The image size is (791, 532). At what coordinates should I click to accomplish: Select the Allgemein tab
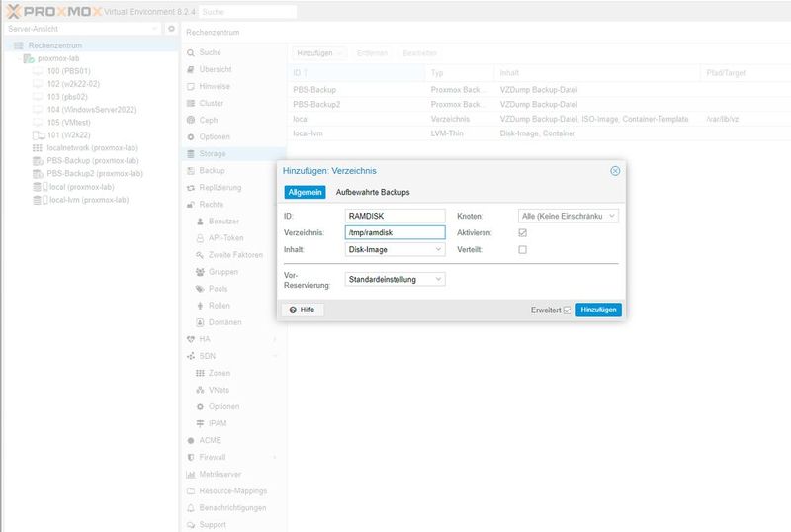pos(306,192)
